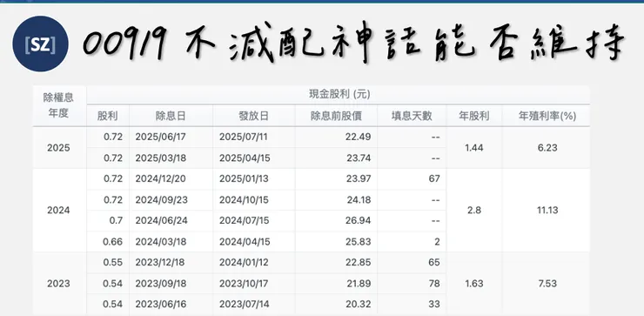The width and height of the screenshot is (644, 316).
Task: Select the 2024 year cell
Action: [x=58, y=211]
